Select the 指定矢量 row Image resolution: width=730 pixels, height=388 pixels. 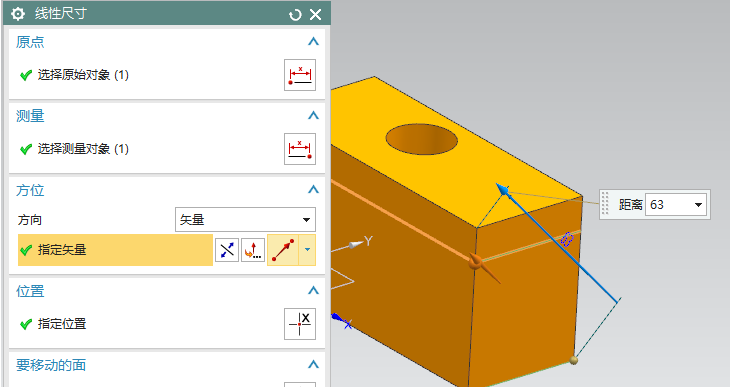click(x=115, y=250)
